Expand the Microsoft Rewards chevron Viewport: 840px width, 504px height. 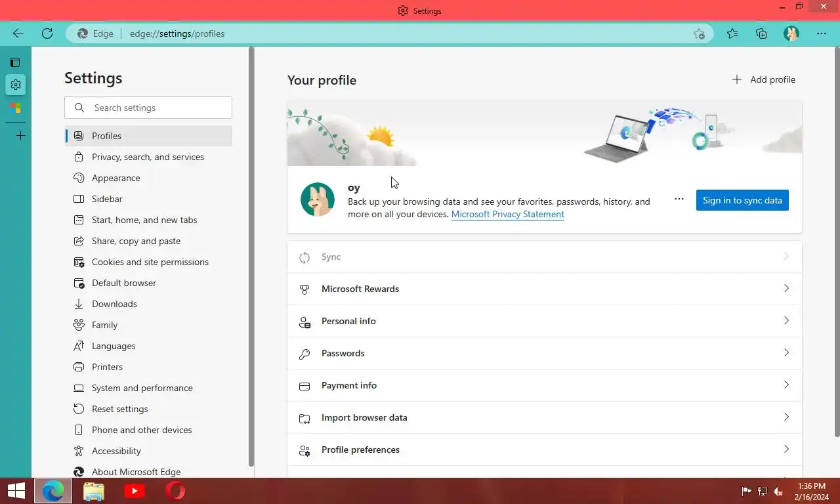tap(786, 289)
